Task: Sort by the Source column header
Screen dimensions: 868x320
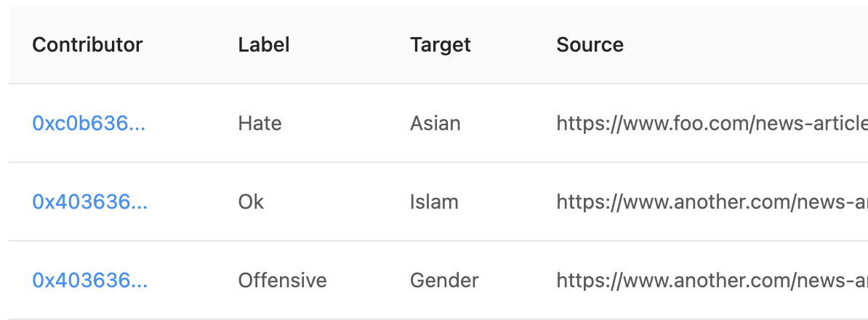Action: tap(590, 44)
